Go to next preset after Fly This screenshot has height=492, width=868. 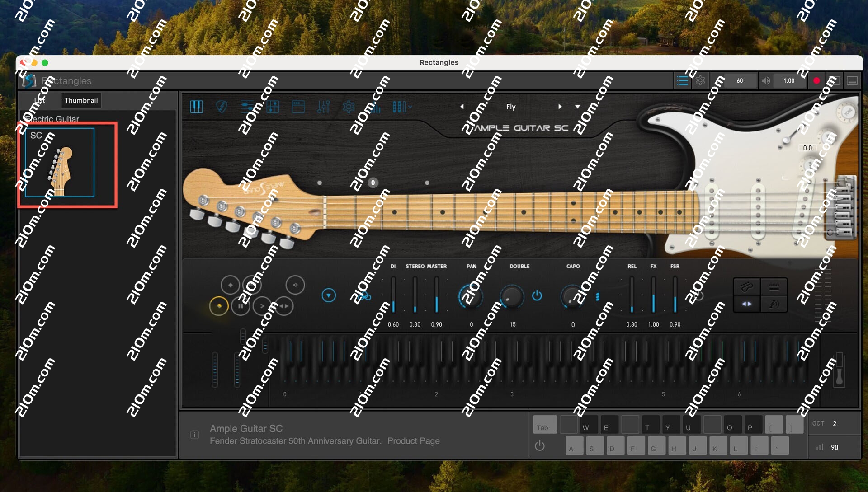coord(560,107)
